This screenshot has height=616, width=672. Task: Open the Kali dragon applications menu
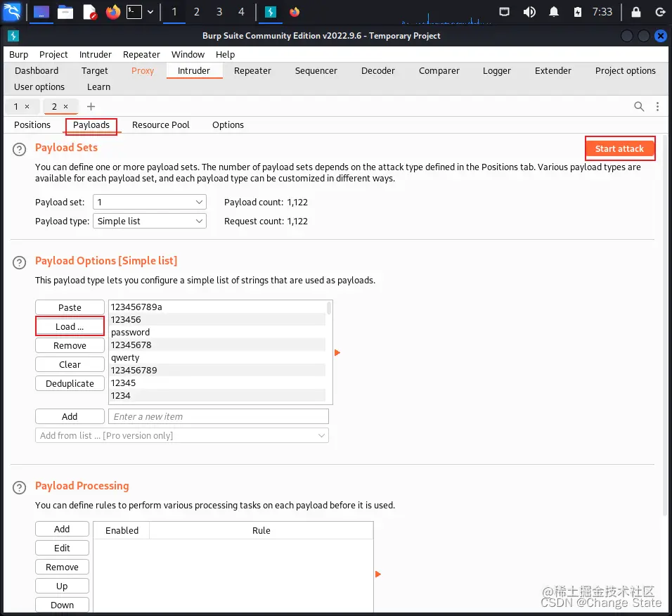coord(11,11)
